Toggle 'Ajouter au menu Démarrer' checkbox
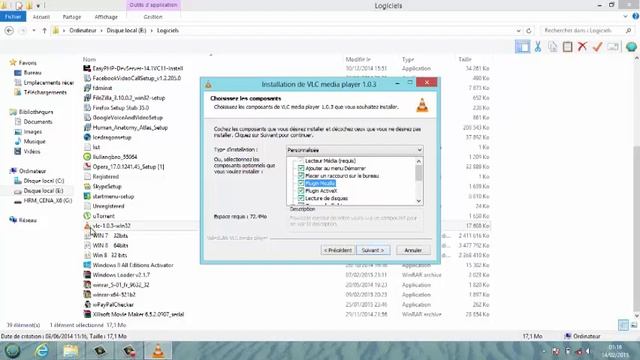 pyautogui.click(x=301, y=168)
